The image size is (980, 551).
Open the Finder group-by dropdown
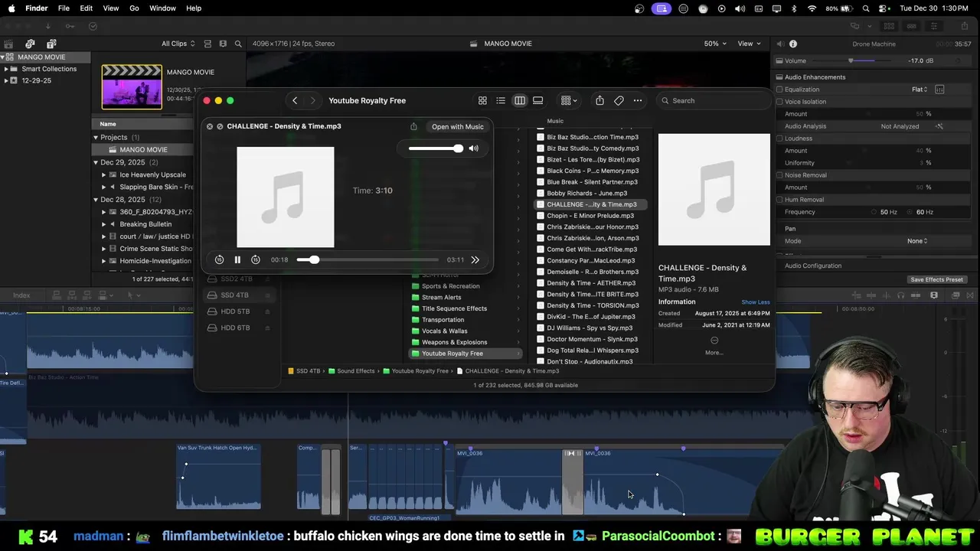pos(569,100)
